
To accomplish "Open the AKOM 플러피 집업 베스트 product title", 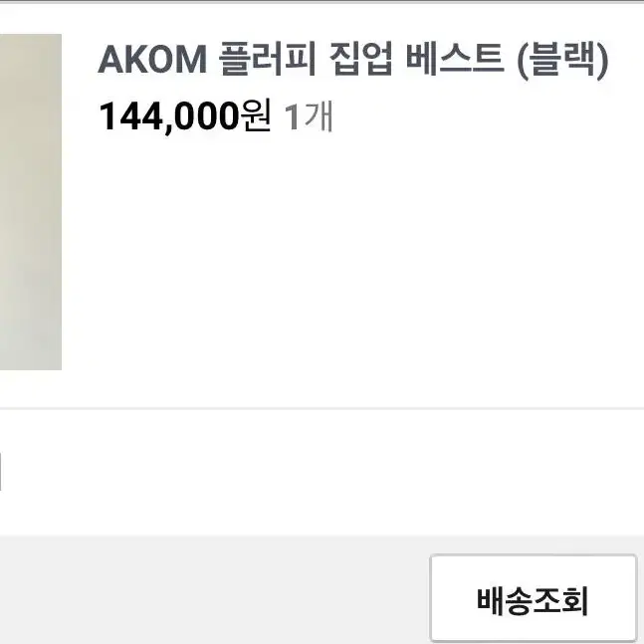I will tap(352, 60).
